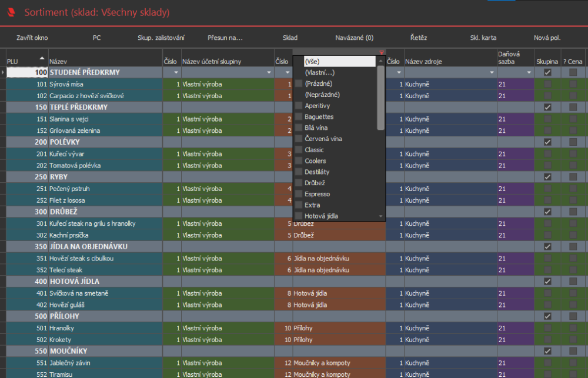
Task: Select Kuřecí steak na grilu s hranolky
Action: (x=105, y=223)
